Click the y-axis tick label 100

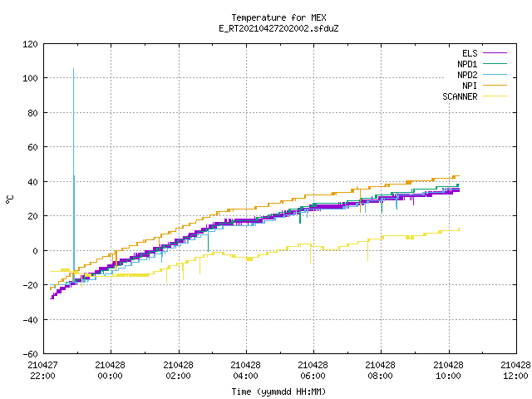30,78
